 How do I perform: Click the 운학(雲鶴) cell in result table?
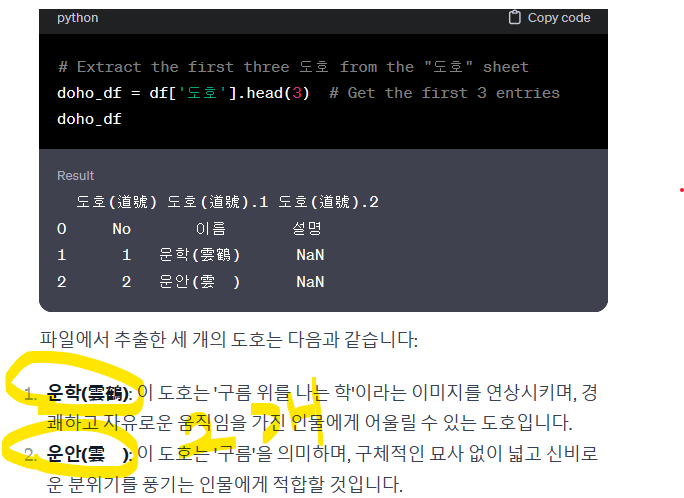[199, 255]
